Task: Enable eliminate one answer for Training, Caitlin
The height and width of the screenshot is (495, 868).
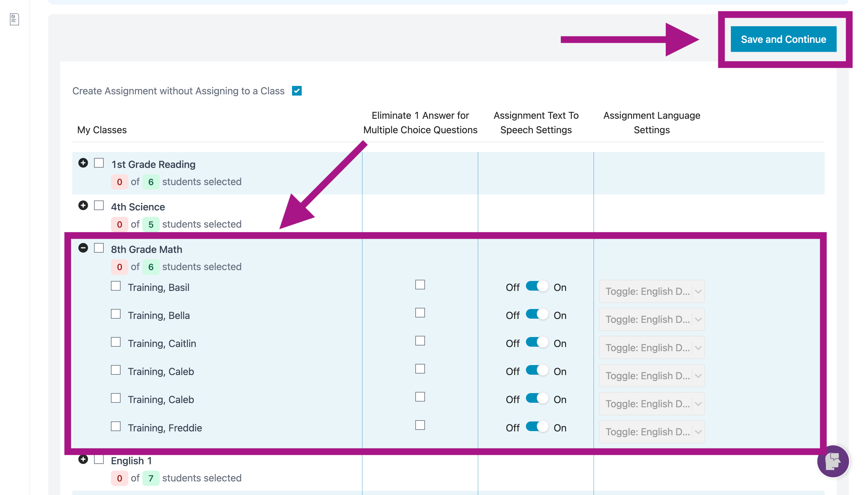Action: [420, 341]
